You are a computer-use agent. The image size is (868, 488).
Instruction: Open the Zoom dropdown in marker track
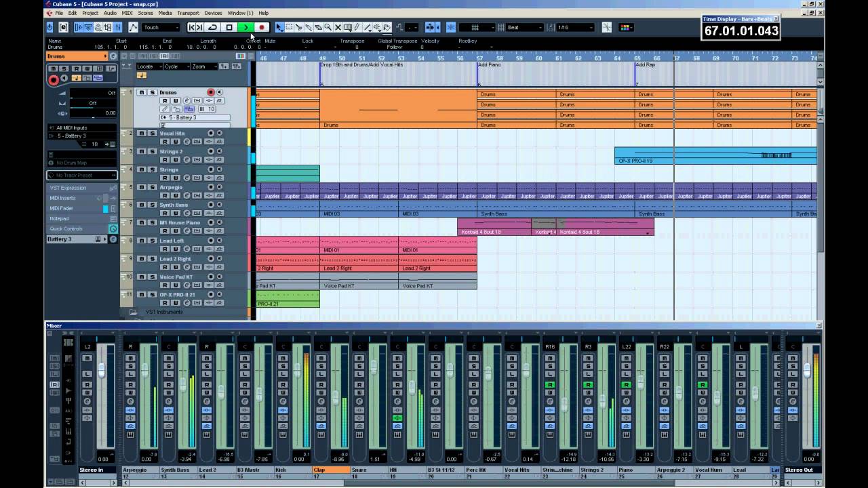203,66
